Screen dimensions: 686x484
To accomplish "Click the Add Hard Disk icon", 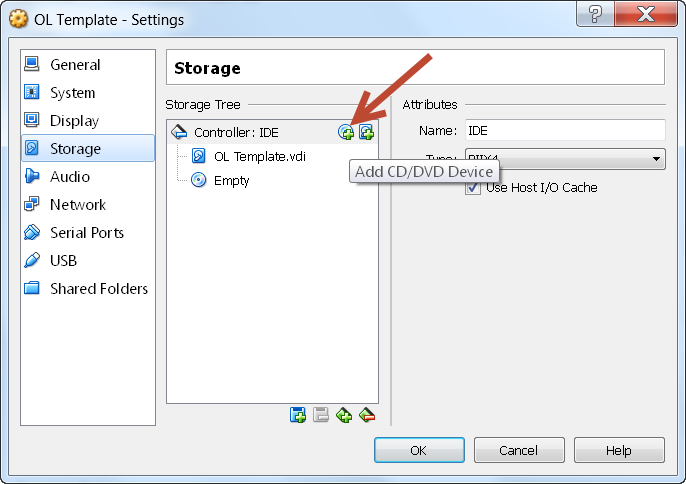I will click(366, 132).
